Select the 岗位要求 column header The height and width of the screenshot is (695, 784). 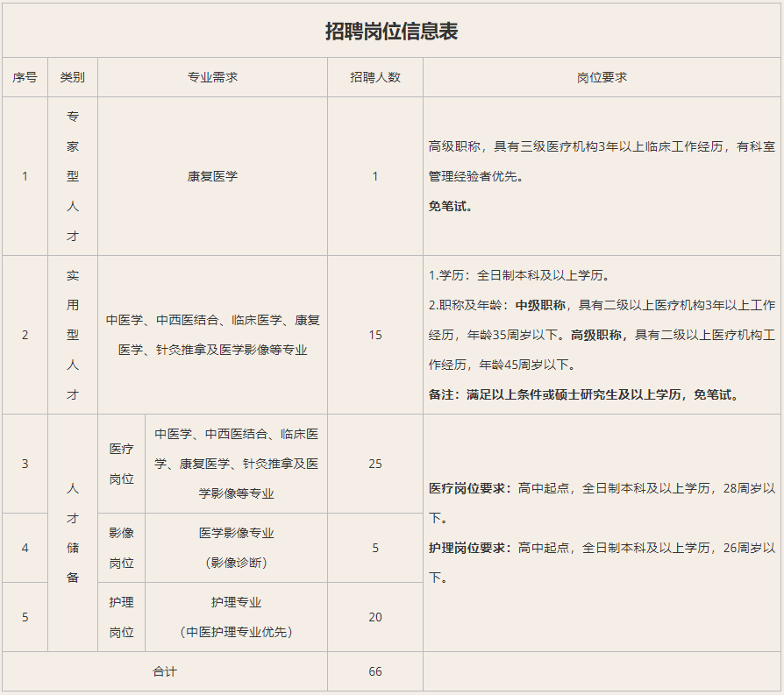pyautogui.click(x=602, y=77)
